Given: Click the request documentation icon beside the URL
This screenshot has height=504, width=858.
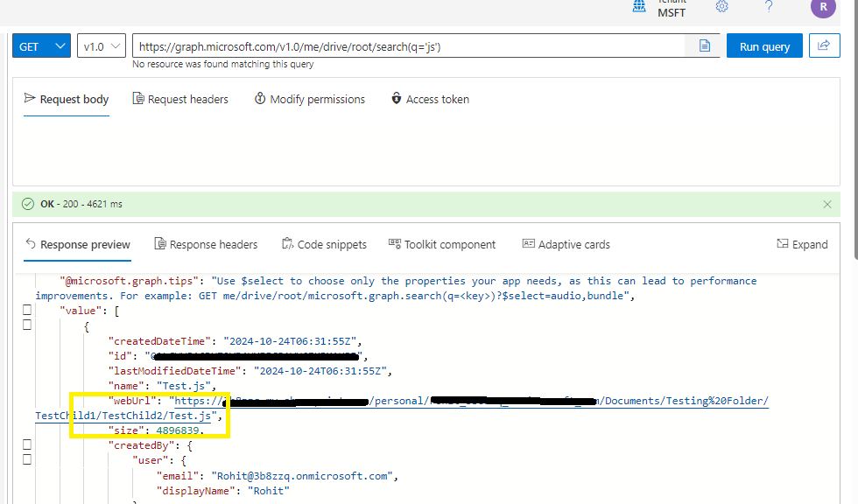Looking at the screenshot, I should tap(703, 45).
